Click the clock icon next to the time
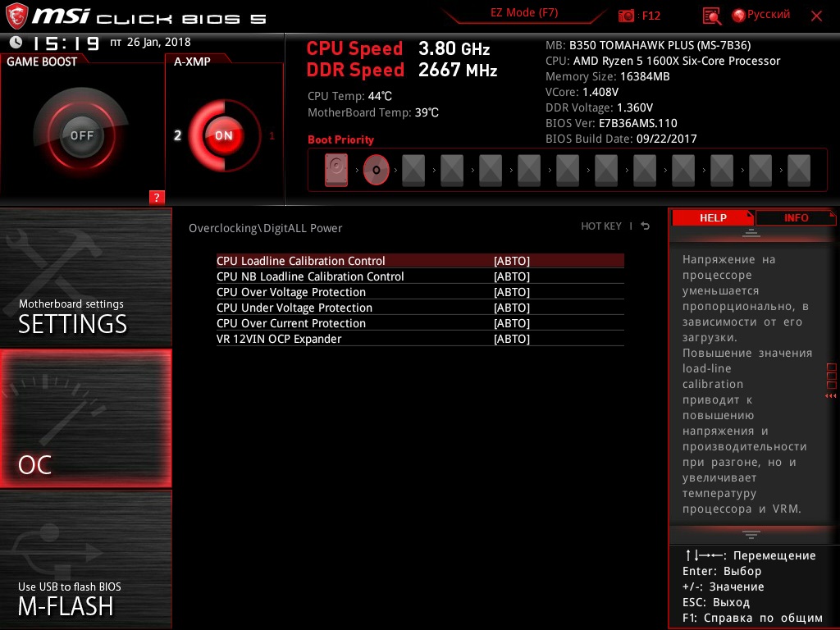The width and height of the screenshot is (840, 630). [16, 42]
